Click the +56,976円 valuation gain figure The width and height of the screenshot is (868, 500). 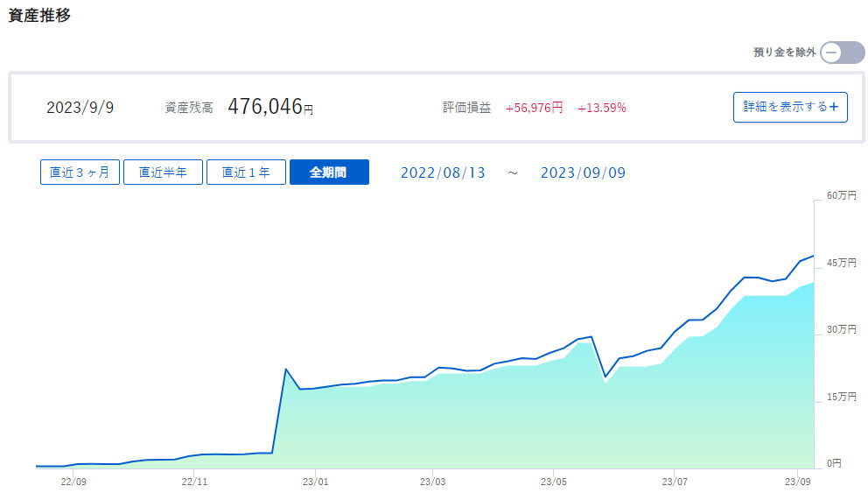click(534, 108)
